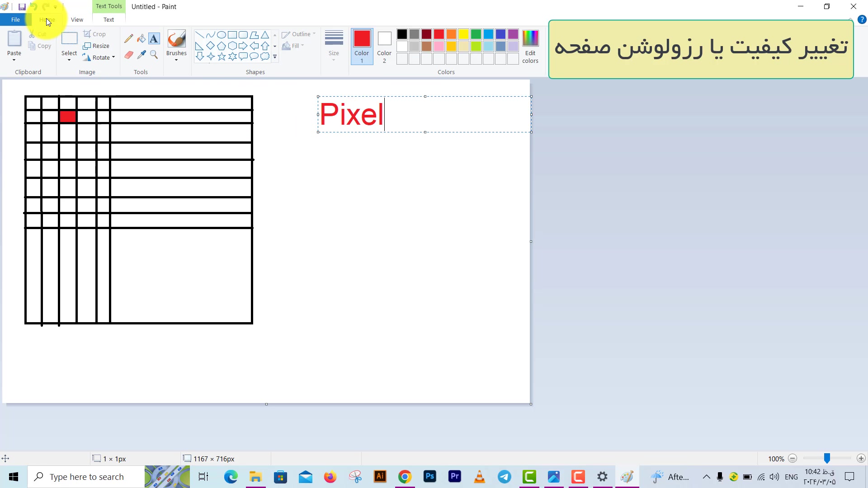Click the Save icon in title bar

pyautogui.click(x=22, y=7)
